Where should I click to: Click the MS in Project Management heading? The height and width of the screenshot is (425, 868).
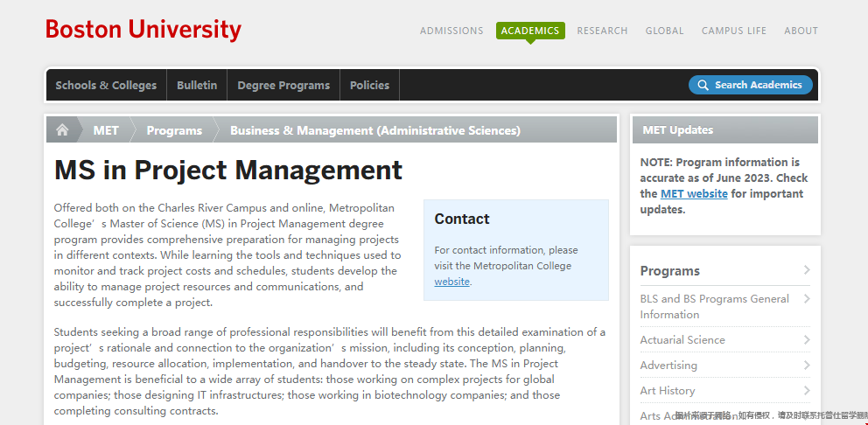[x=228, y=170]
